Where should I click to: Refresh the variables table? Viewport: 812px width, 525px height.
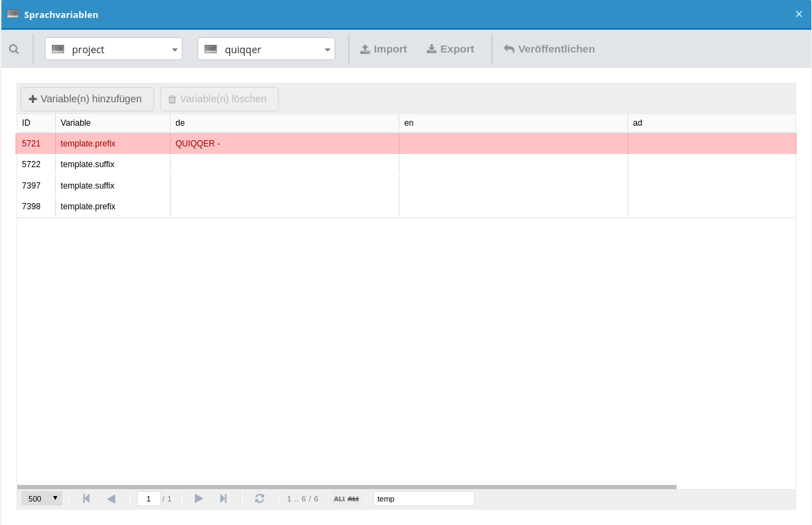260,499
